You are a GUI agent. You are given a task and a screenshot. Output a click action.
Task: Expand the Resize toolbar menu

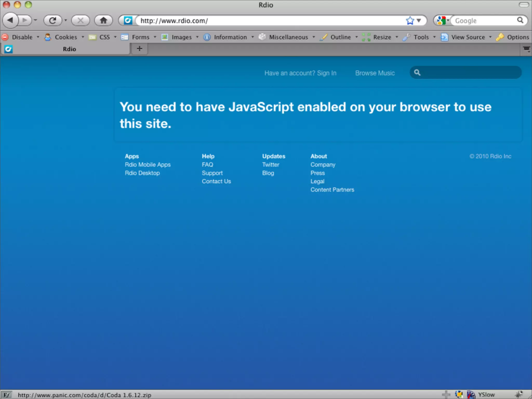(382, 37)
